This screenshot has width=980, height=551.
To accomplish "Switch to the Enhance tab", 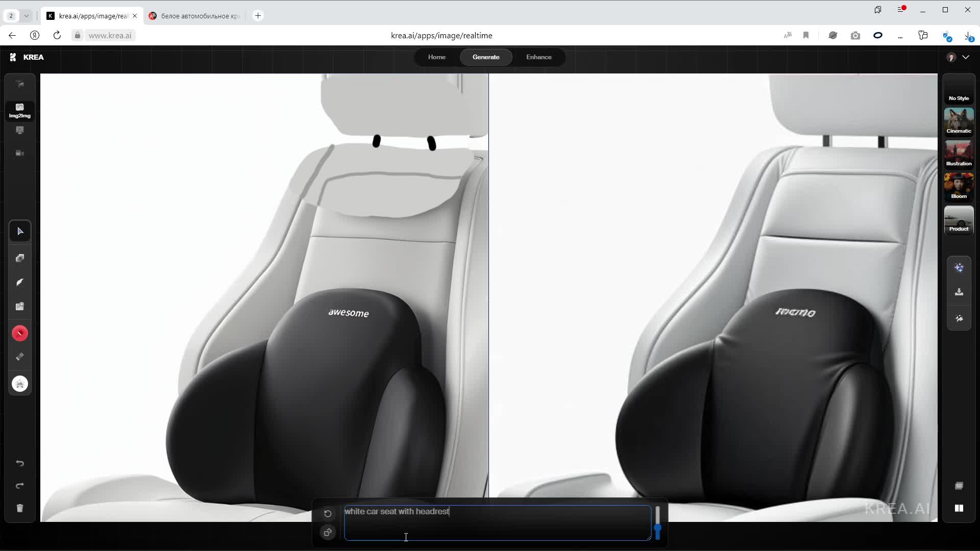I will click(x=538, y=57).
